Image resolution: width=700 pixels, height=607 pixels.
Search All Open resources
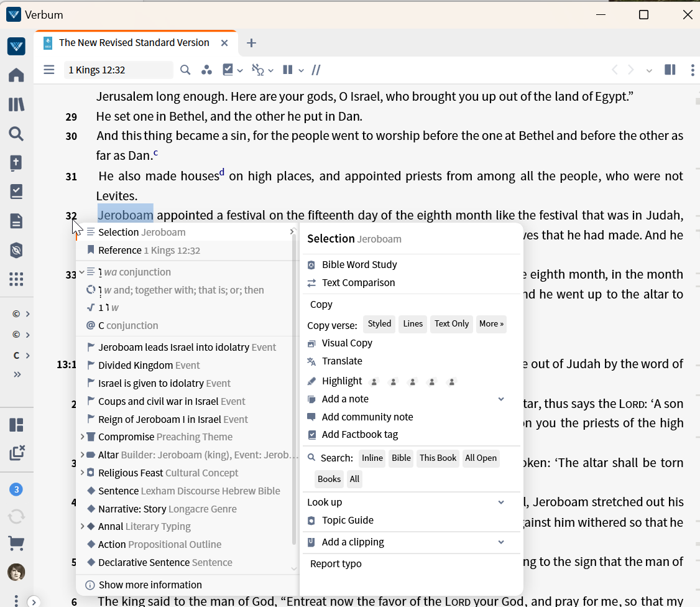[481, 458]
